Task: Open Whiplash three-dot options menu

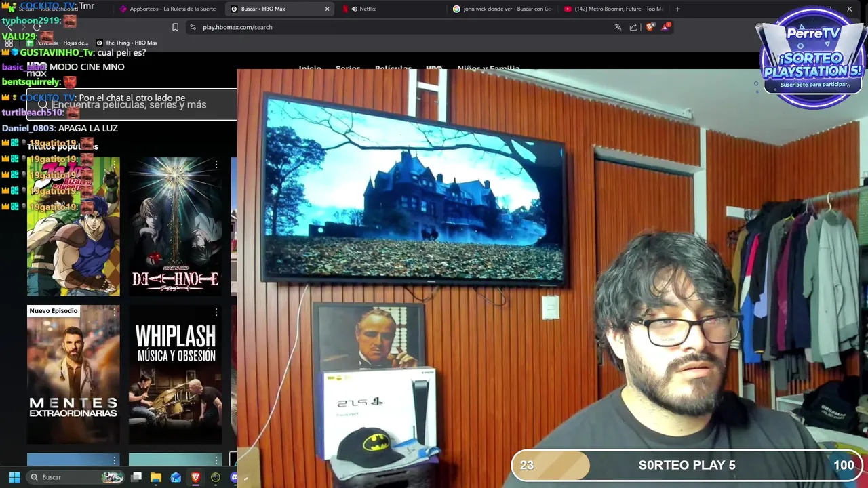Action: click(216, 312)
